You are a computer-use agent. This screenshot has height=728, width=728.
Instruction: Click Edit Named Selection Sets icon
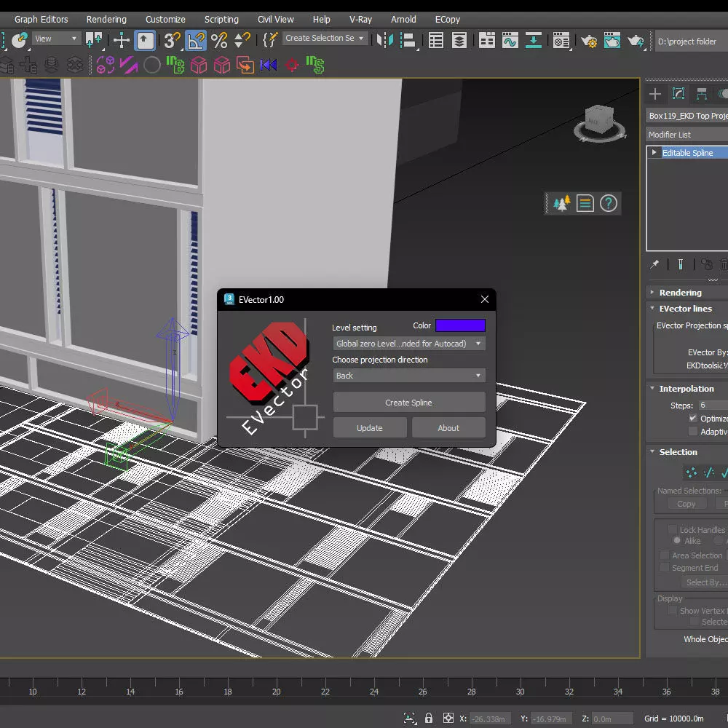[x=270, y=40]
